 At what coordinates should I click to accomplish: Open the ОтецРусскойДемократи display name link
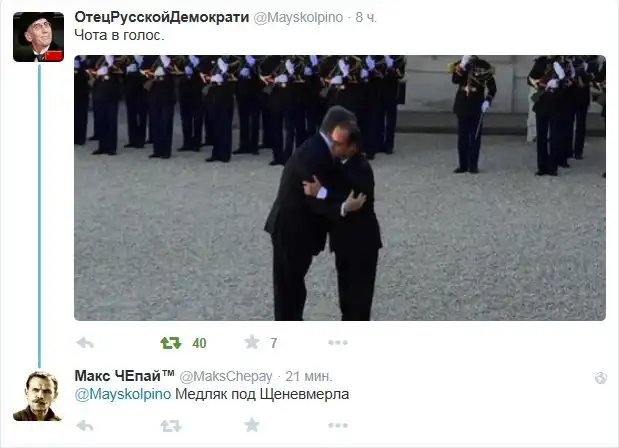click(162, 17)
